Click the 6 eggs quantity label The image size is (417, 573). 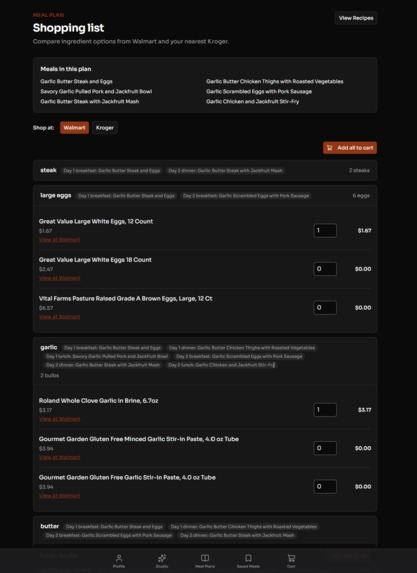361,196
